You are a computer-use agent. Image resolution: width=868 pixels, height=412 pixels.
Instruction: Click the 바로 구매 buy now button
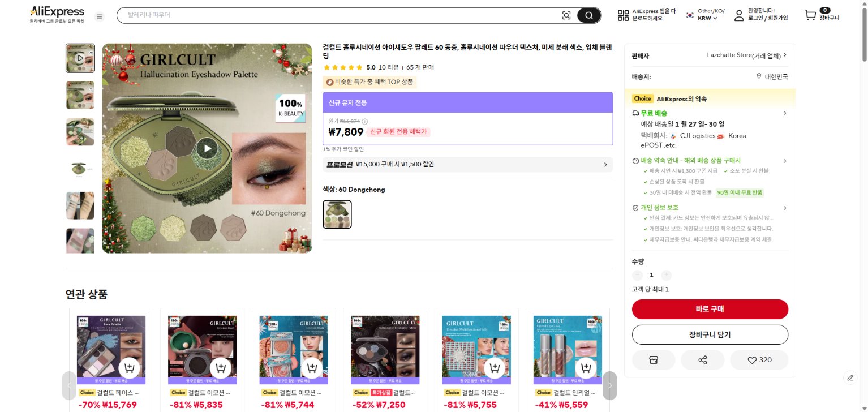pos(710,309)
